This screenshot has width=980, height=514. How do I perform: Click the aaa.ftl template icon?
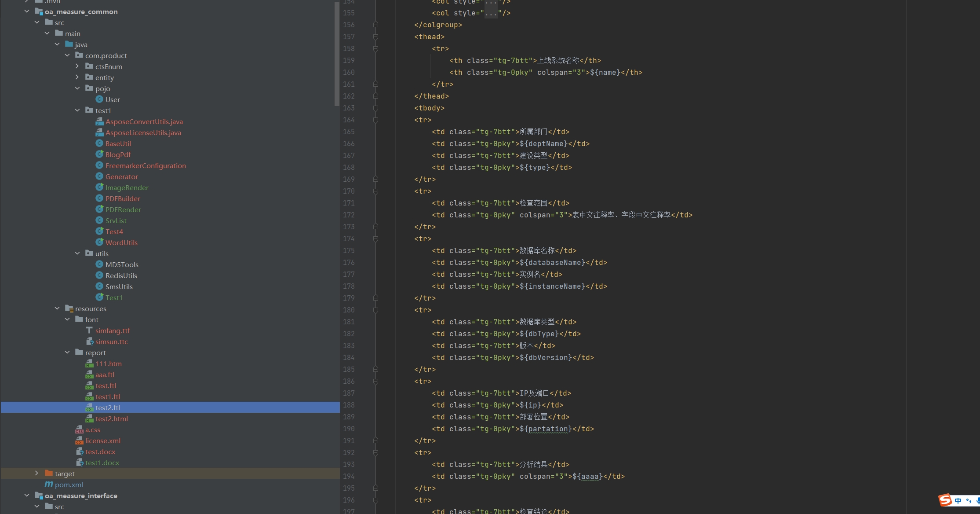89,374
